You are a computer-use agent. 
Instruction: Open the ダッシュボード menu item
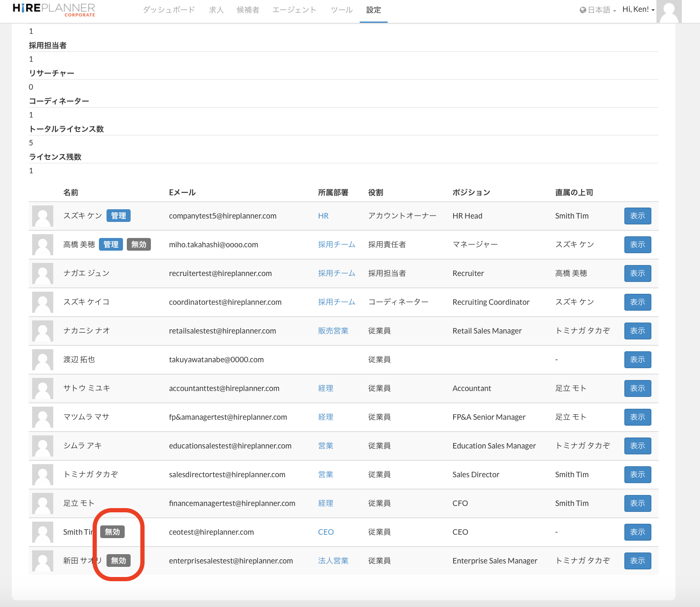(169, 10)
